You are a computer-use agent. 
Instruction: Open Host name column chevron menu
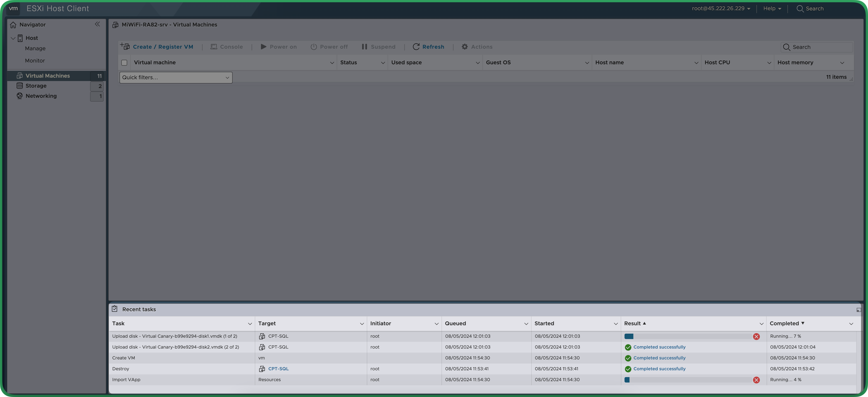696,63
